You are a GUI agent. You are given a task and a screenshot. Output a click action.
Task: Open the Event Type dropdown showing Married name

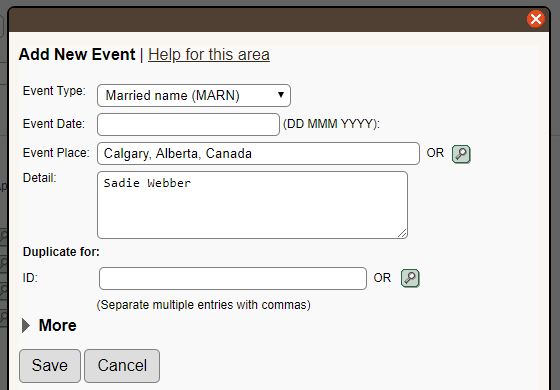pyautogui.click(x=194, y=95)
